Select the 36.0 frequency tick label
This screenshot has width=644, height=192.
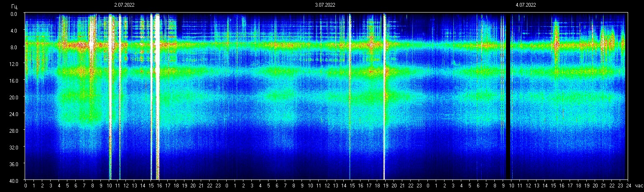pos(13,164)
